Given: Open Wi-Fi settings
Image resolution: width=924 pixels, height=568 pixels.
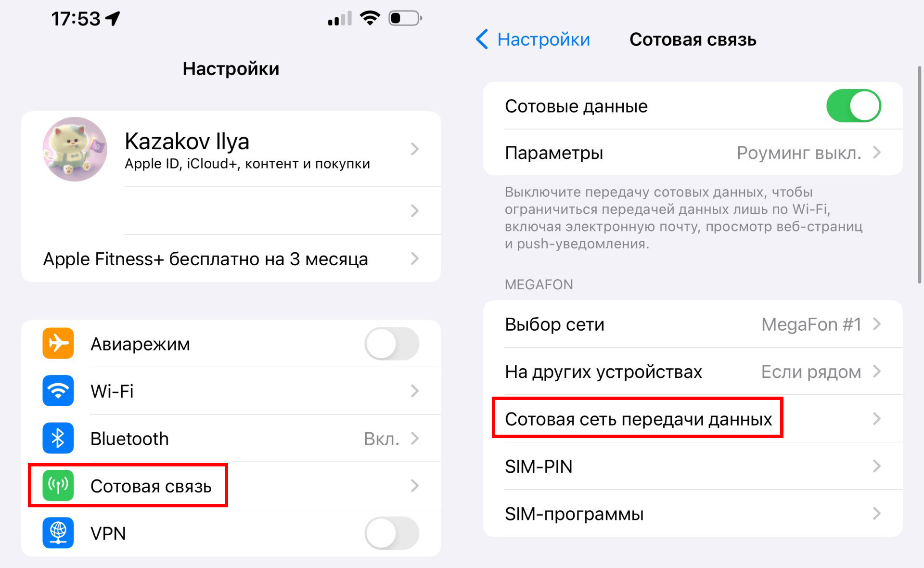Looking at the screenshot, I should (231, 390).
